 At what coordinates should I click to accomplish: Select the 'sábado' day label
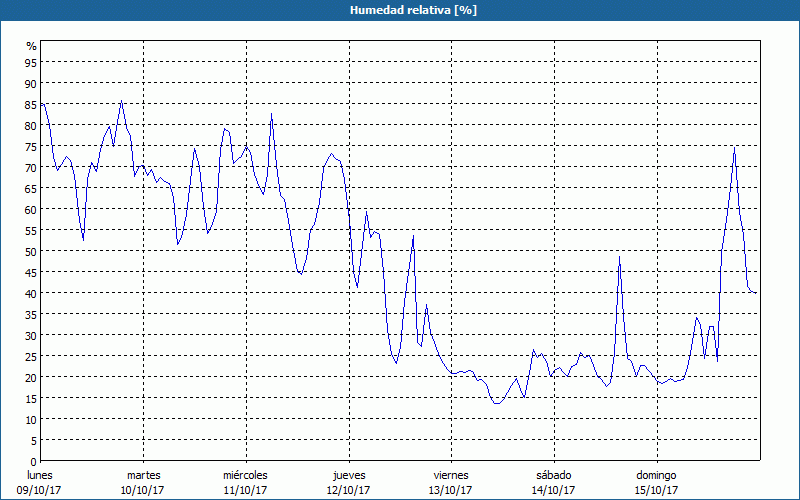553,475
